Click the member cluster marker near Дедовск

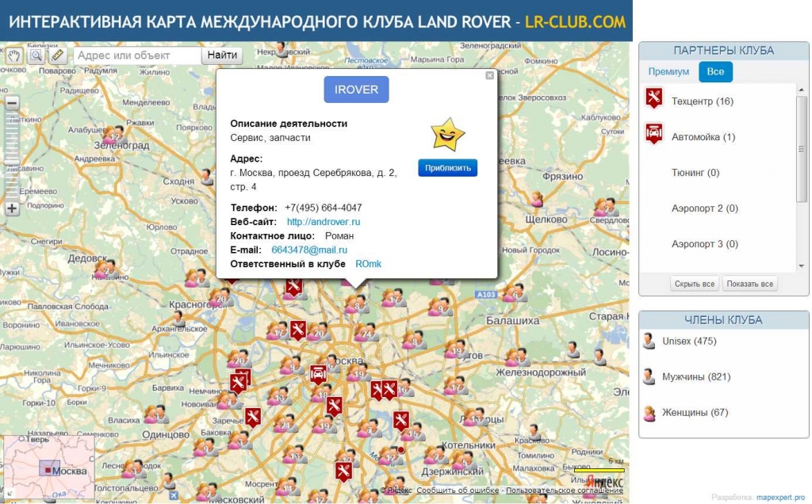coord(105,268)
